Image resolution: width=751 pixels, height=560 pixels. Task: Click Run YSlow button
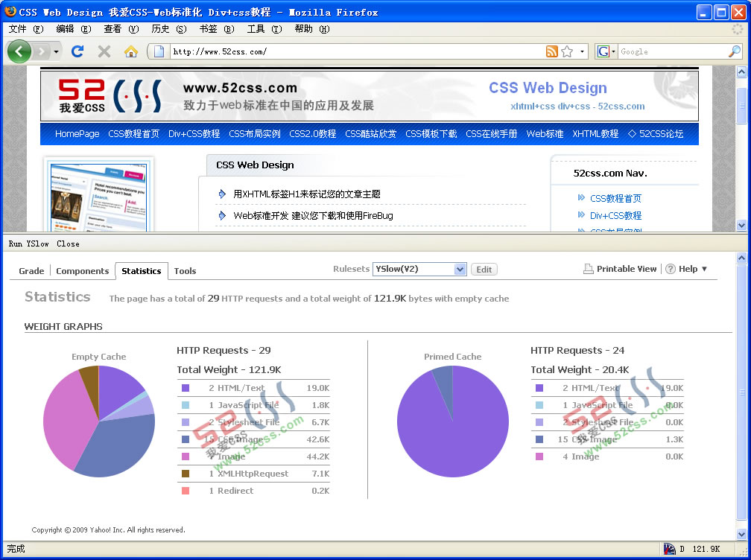pyautogui.click(x=29, y=244)
